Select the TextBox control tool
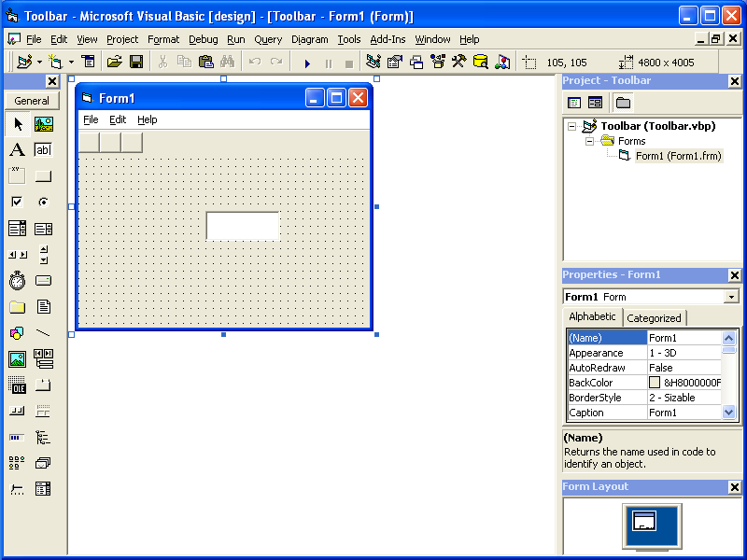 [x=43, y=150]
